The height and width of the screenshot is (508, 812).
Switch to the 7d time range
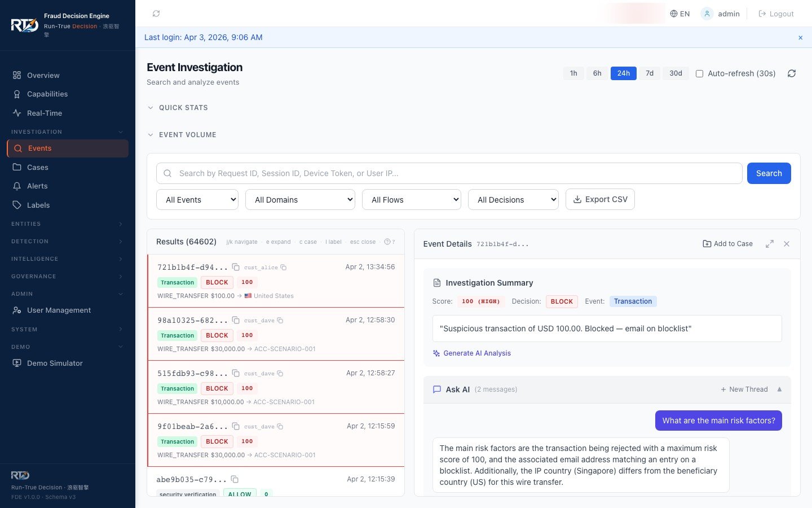649,73
